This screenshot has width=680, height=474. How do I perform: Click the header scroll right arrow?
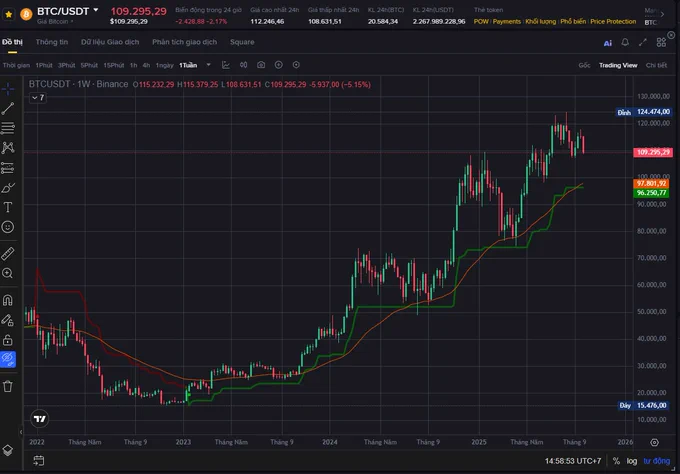pos(662,14)
